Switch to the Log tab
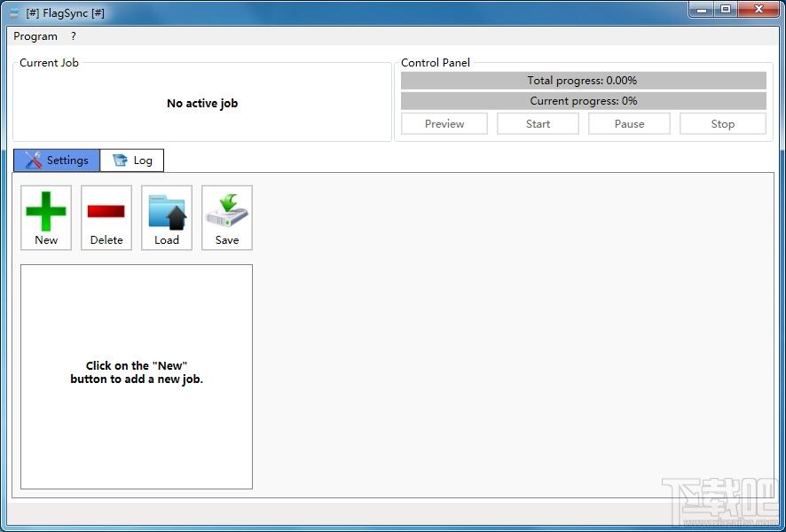Screen dimensions: 786x532 (x=132, y=160)
